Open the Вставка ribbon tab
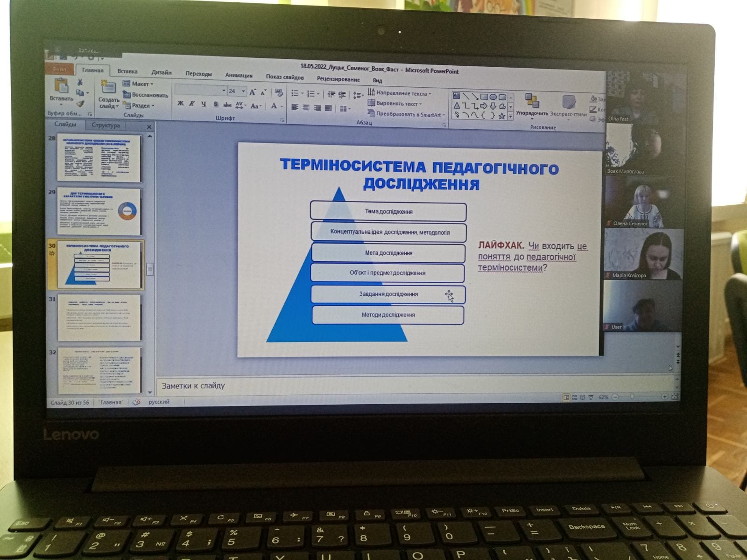 point(127,71)
